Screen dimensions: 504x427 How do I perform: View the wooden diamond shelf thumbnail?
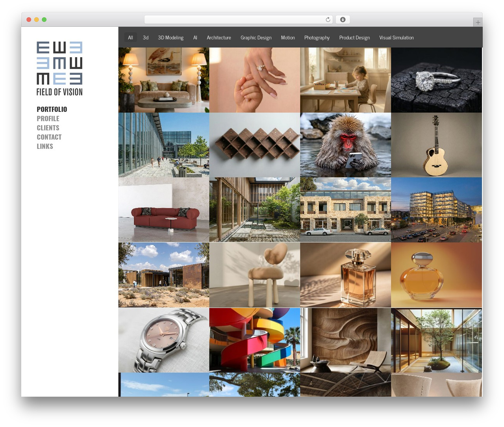coord(255,145)
